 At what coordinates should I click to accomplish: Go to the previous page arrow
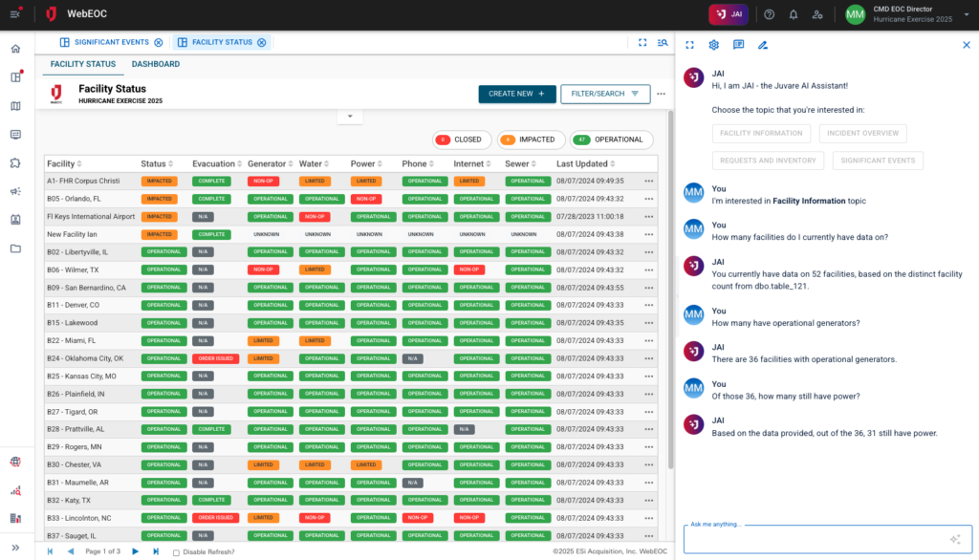pos(71,552)
